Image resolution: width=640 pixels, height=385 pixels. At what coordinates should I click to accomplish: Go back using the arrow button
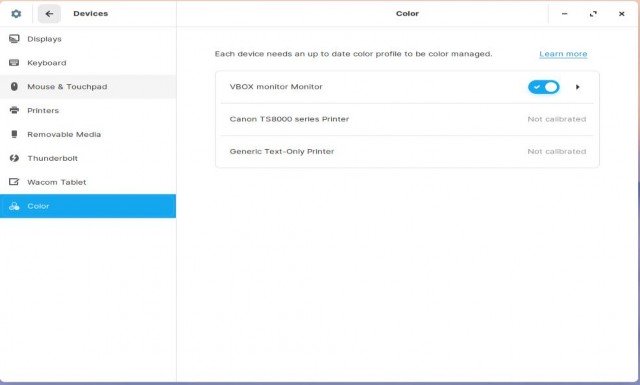(x=49, y=14)
